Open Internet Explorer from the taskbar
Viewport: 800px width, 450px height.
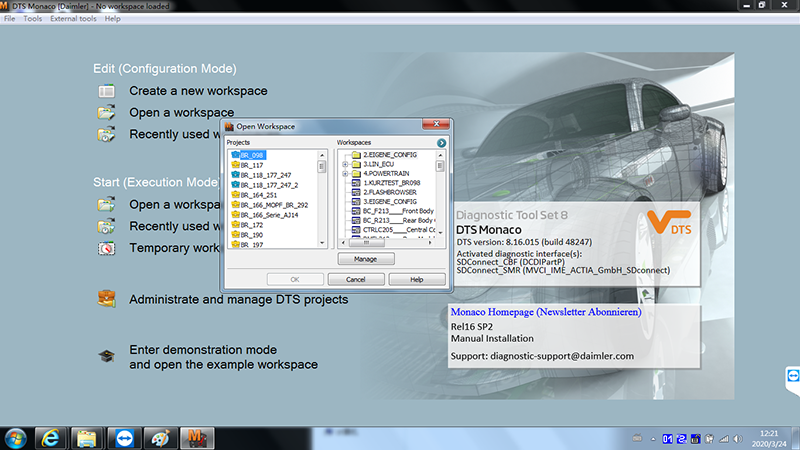pyautogui.click(x=50, y=438)
